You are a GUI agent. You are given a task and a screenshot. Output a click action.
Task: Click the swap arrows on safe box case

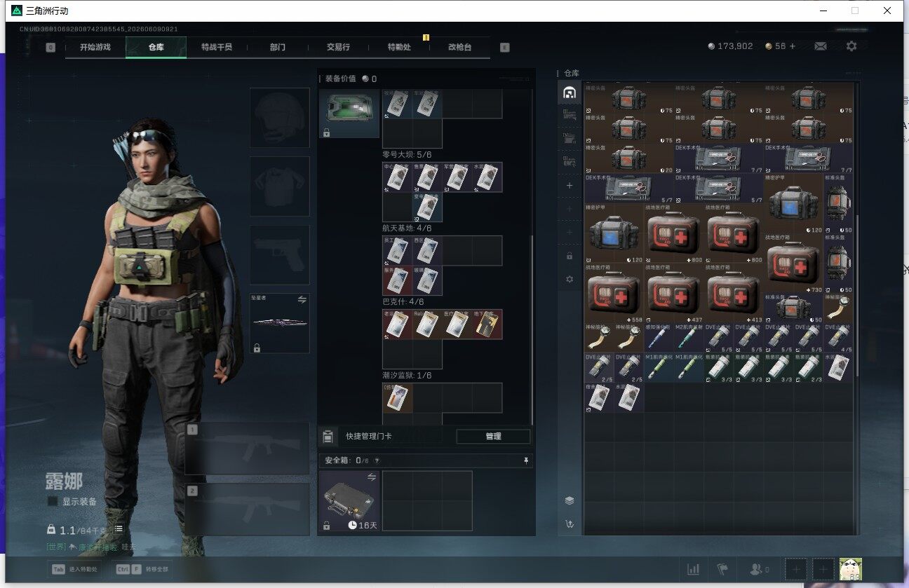[372, 477]
